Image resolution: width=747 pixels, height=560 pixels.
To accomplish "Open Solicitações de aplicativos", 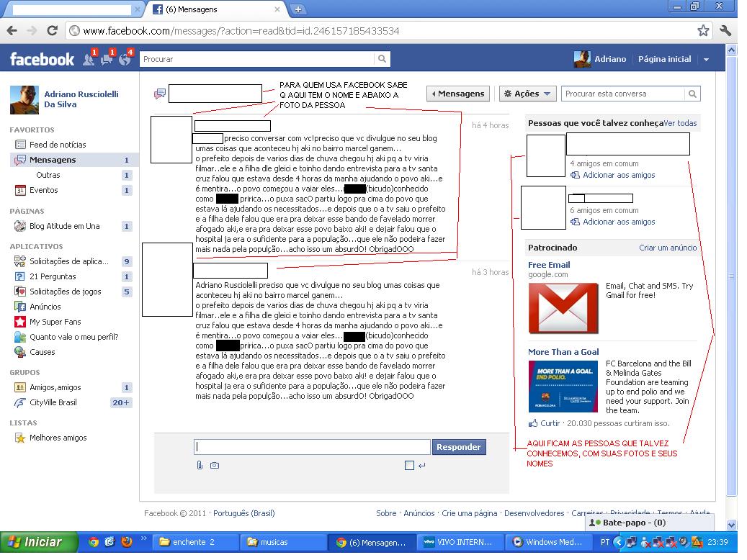I will [x=69, y=261].
